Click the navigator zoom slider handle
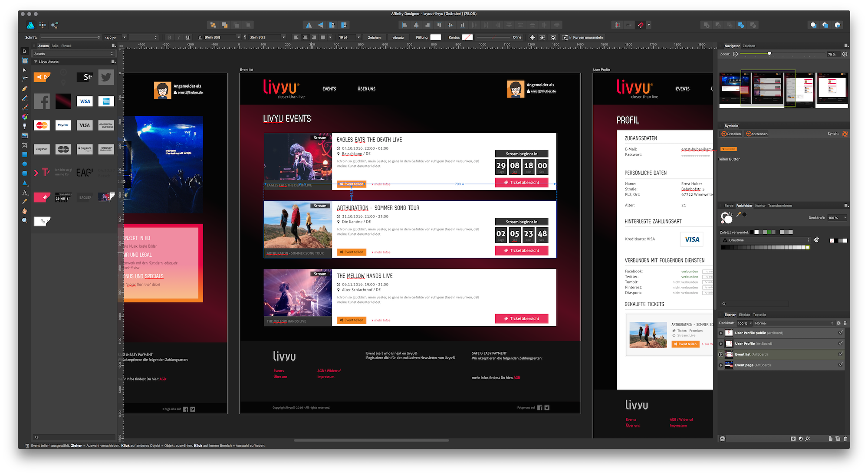The width and height of the screenshot is (868, 475). 769,54
